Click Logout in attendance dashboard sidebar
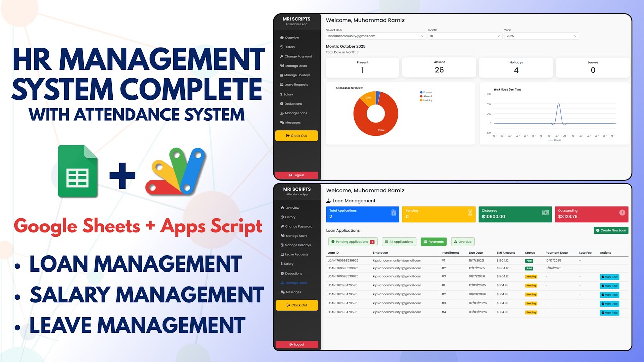644x362 pixels. point(297,175)
